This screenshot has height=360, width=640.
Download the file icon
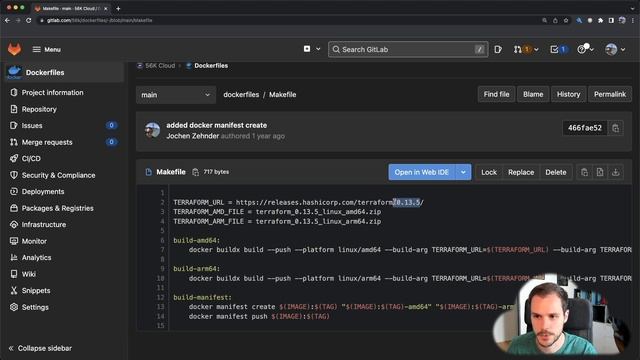616,172
